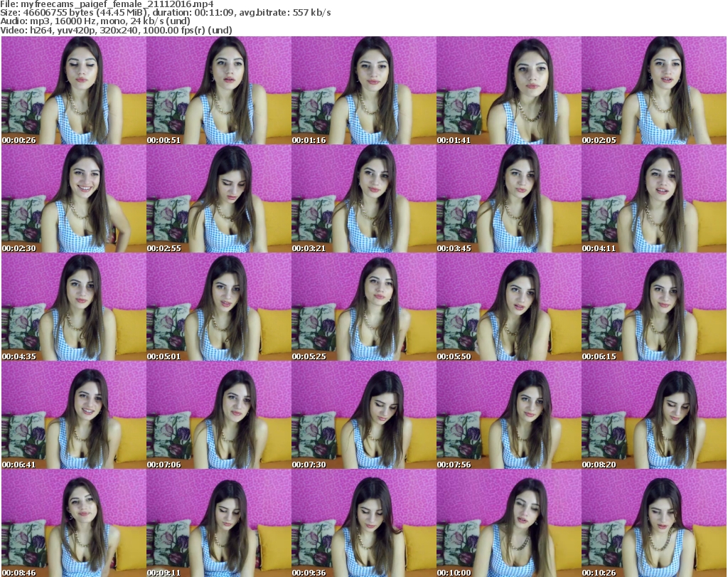Open the thumbnail stamped 00:01:16

[363, 90]
